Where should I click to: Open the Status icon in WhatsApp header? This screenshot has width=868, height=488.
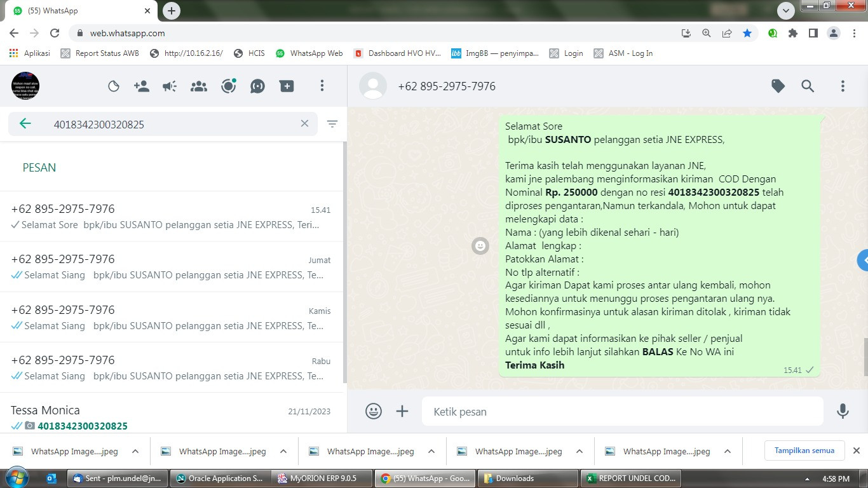[x=114, y=86]
